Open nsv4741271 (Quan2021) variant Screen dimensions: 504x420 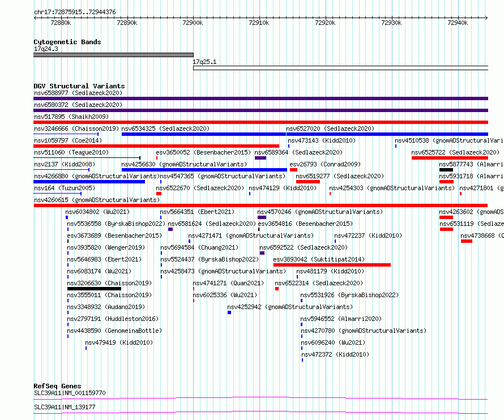pyautogui.click(x=228, y=283)
